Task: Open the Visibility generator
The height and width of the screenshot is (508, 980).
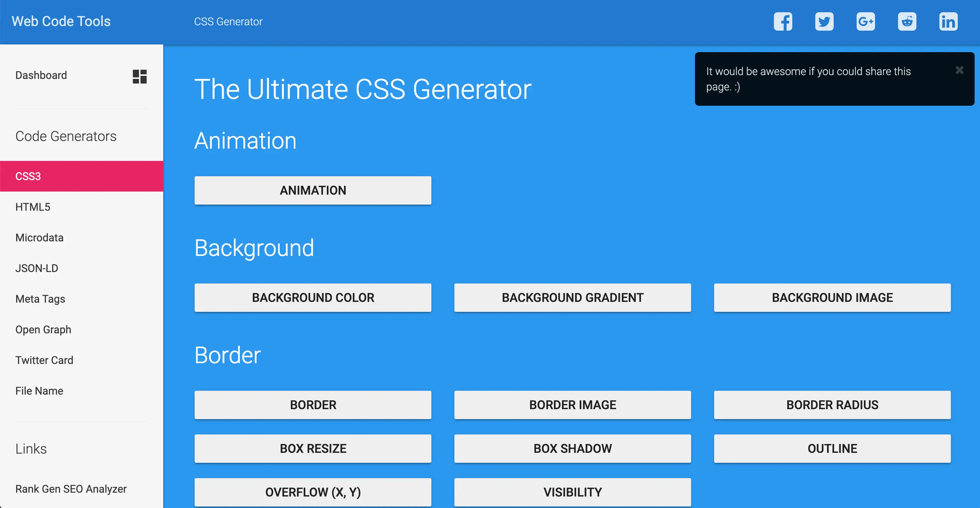Action: coord(572,492)
